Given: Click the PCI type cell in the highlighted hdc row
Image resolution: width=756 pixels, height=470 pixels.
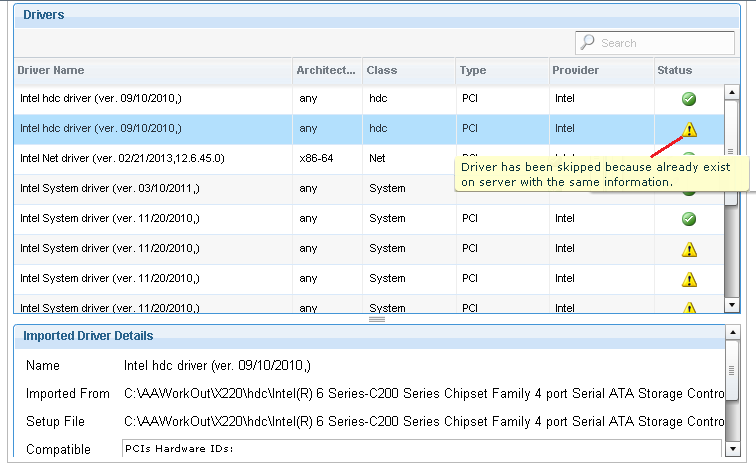Looking at the screenshot, I should click(x=470, y=128).
